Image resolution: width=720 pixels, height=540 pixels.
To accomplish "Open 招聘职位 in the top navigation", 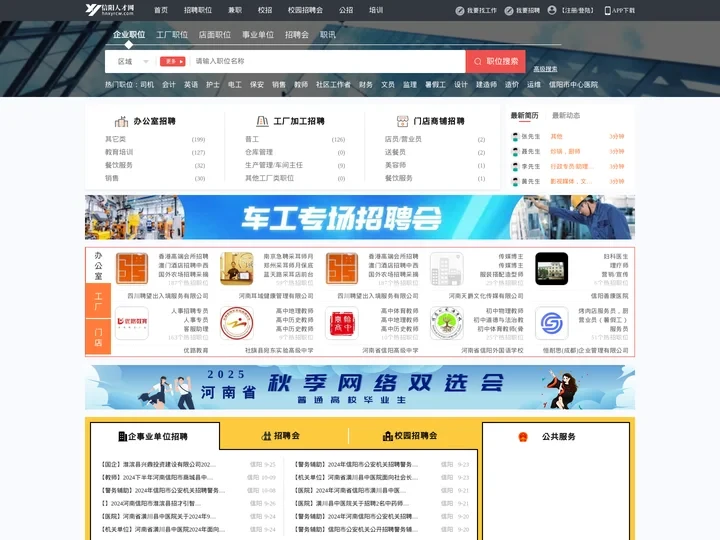I will [x=198, y=10].
